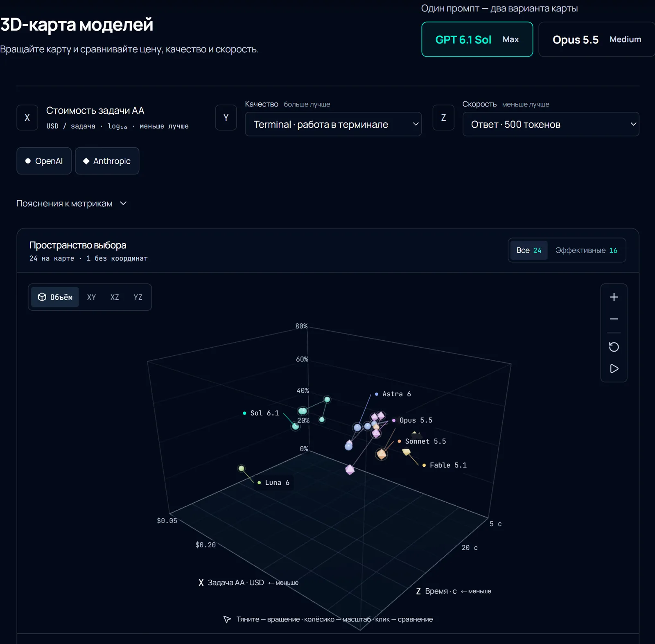Expand Пояснения к метрикам
Screen dimensions: 655x644
pos(72,203)
